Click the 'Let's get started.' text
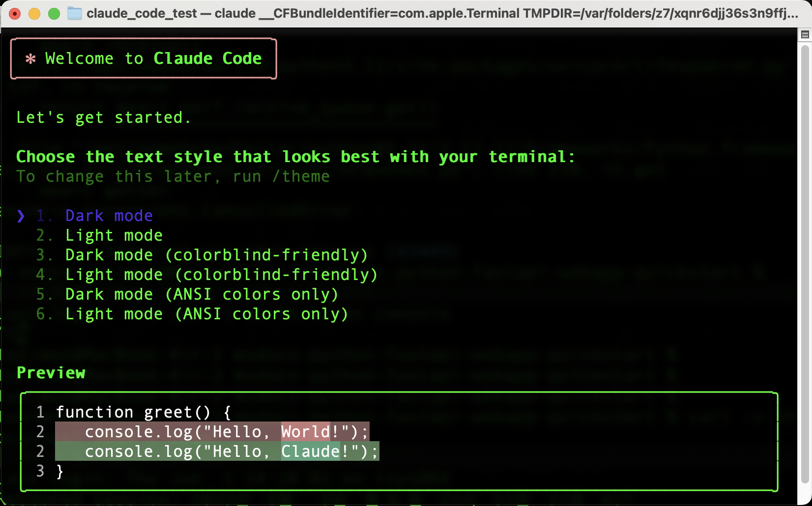Screen dimensions: 812x506 (103, 117)
